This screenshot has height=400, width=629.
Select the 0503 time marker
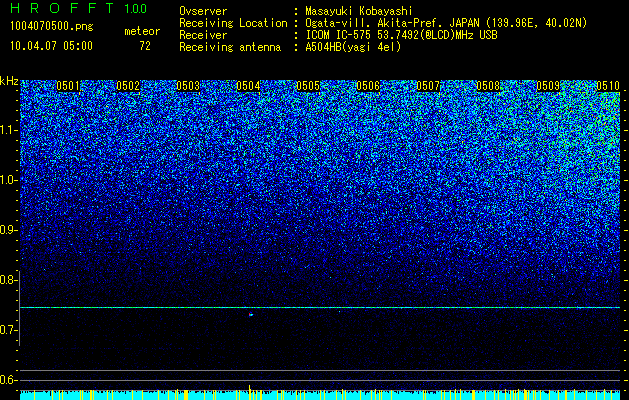coord(188,86)
